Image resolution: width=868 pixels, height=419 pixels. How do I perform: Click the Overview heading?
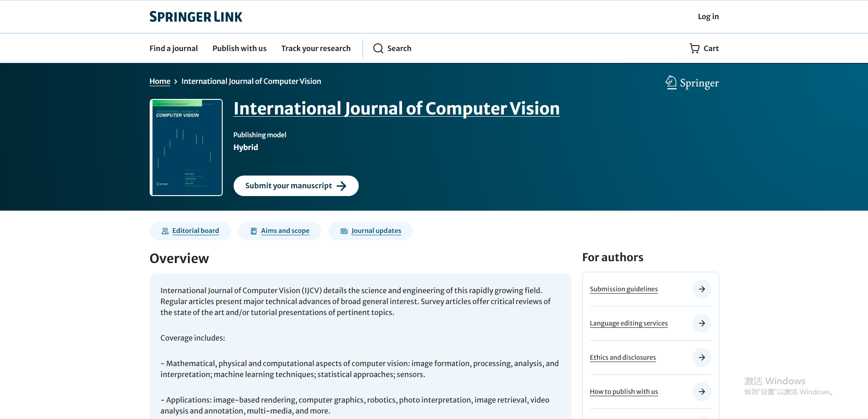(x=179, y=259)
